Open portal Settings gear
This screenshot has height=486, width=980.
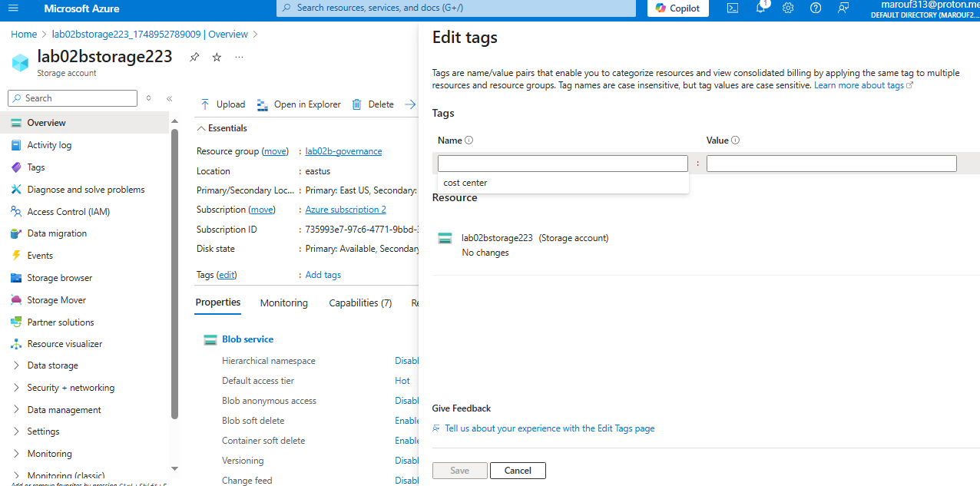[x=788, y=8]
